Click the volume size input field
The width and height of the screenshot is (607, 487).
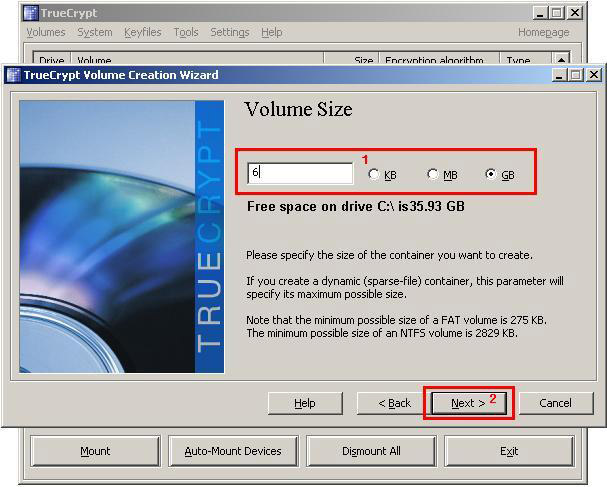coord(300,173)
